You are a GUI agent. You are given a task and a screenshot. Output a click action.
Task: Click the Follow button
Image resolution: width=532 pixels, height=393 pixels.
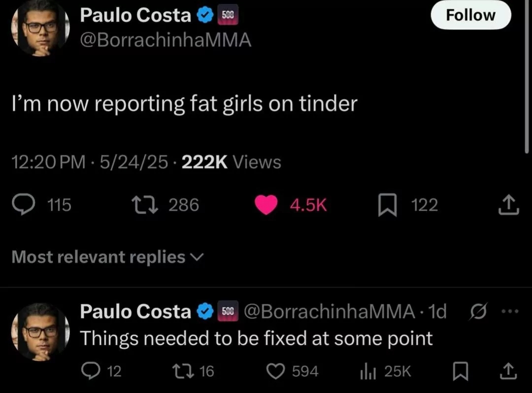(x=470, y=15)
